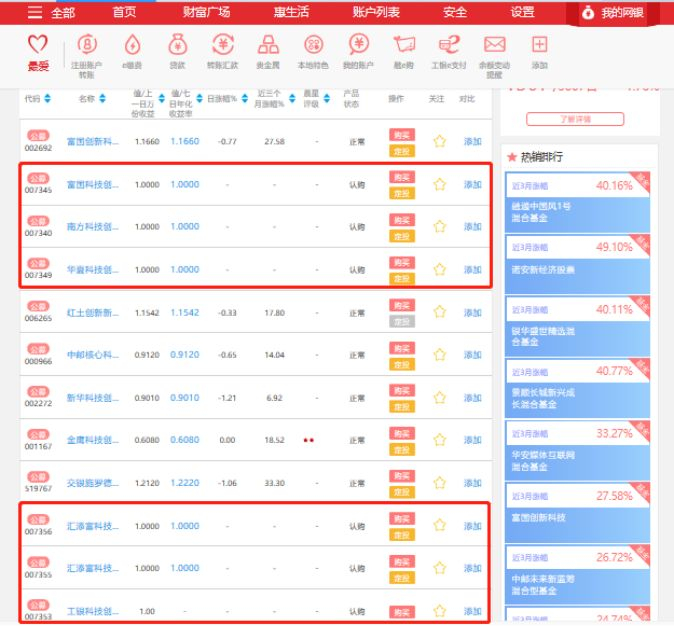Sort by the 日涨幅% column arrows
Screen dimensions: 674x626
[x=245, y=98]
